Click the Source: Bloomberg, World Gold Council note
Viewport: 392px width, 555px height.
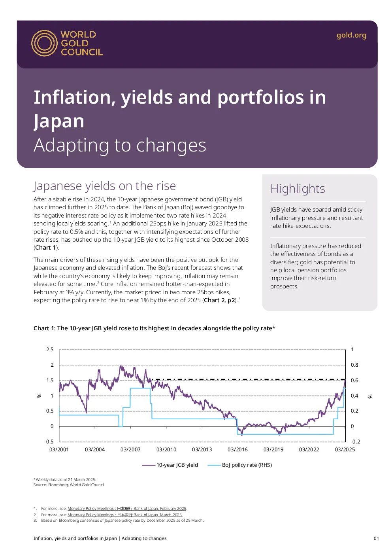69,485
